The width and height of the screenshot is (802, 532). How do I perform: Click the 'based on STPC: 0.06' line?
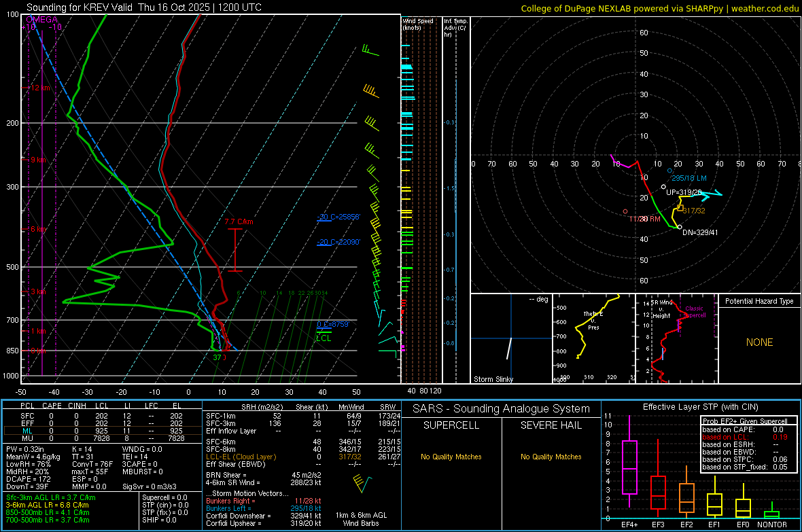click(745, 459)
